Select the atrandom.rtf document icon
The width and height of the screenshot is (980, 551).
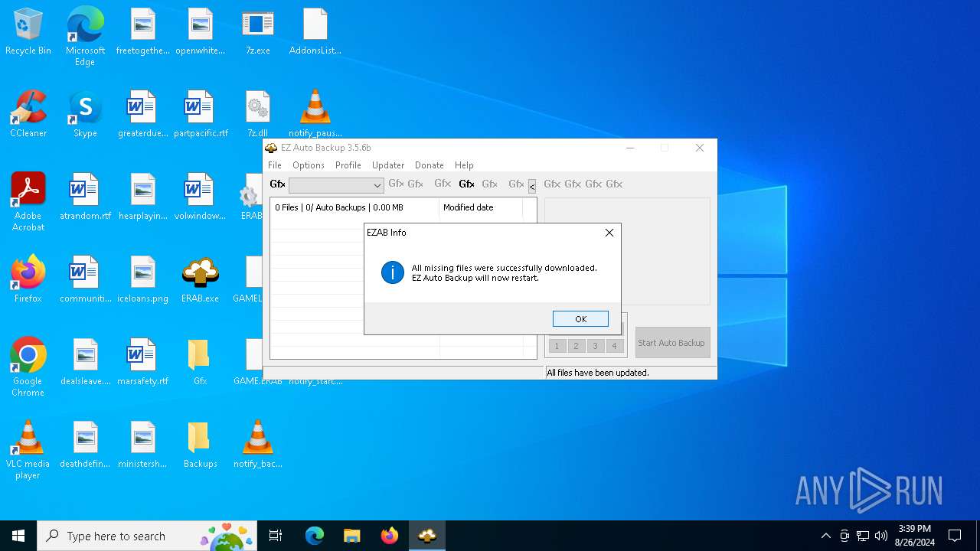point(85,197)
